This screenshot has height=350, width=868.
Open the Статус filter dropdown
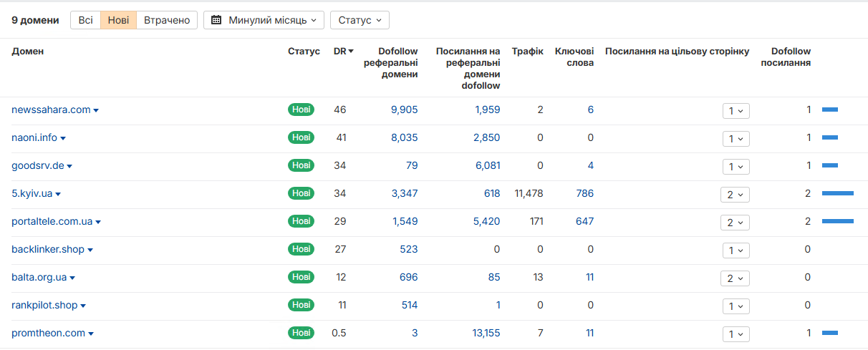pyautogui.click(x=360, y=20)
